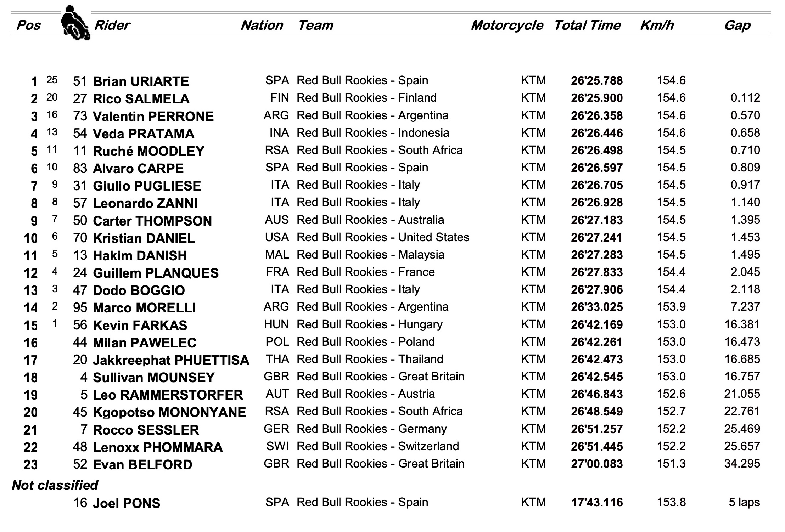The width and height of the screenshot is (785, 532).
Task: Click the Km/h column header
Action: 657,25
